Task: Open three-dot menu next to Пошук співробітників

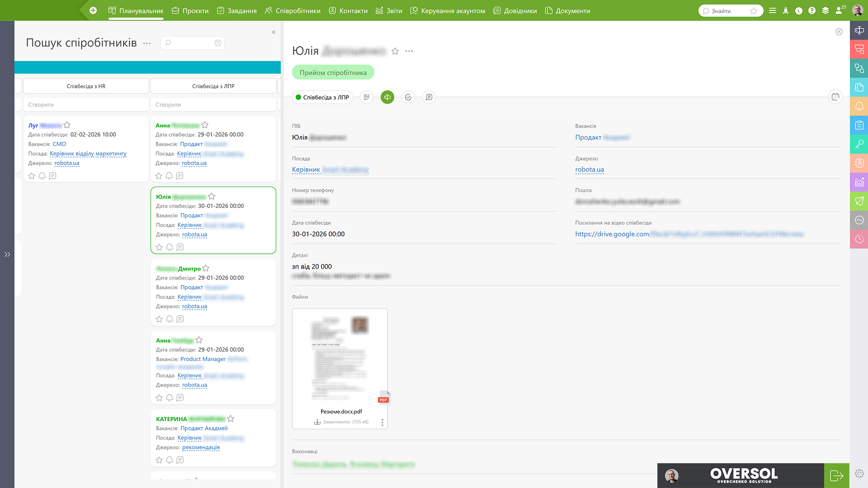Action: click(147, 43)
